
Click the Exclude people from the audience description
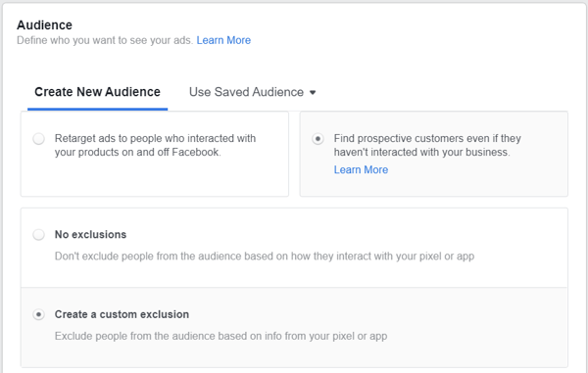pos(220,336)
